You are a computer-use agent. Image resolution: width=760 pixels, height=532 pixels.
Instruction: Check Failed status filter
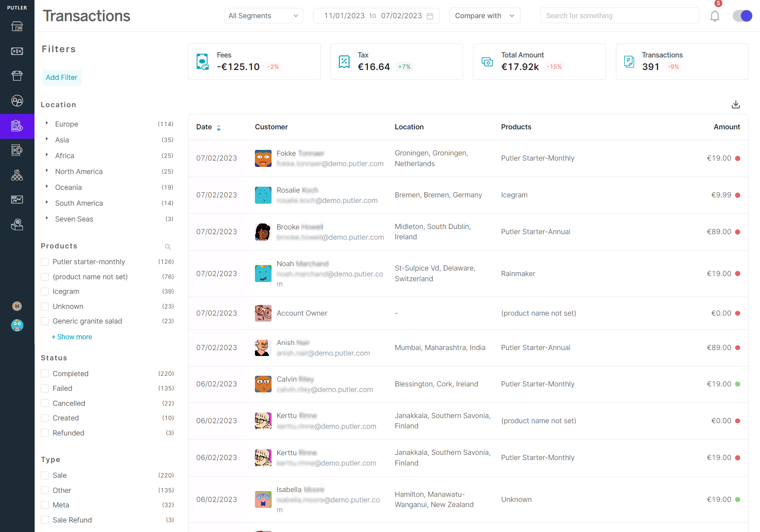45,388
